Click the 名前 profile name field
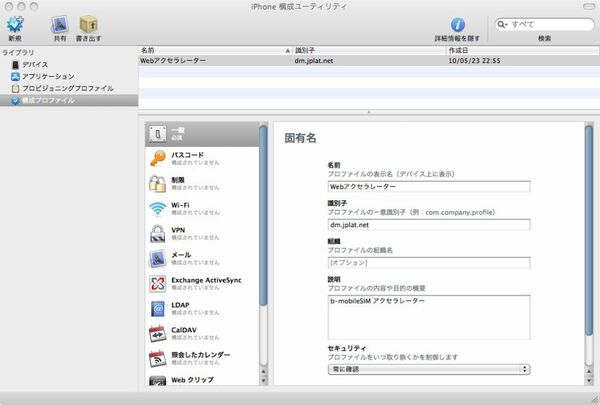The image size is (600, 405). click(x=429, y=187)
